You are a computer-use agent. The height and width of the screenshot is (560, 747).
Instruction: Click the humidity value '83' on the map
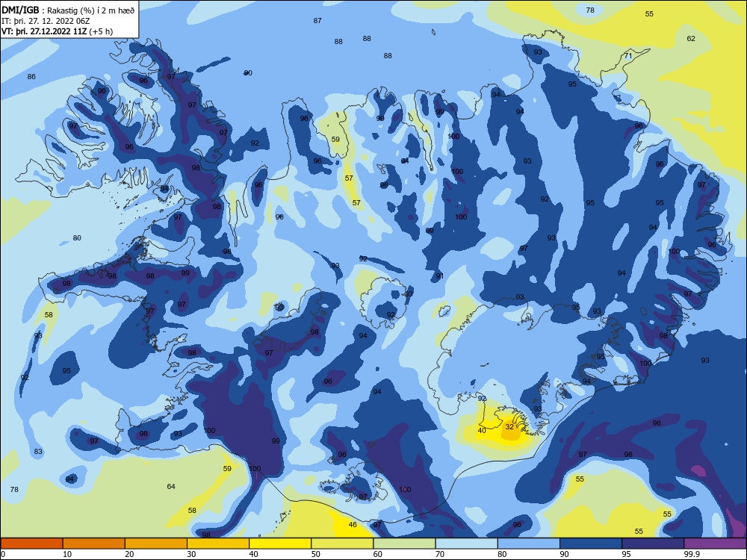pos(38,451)
